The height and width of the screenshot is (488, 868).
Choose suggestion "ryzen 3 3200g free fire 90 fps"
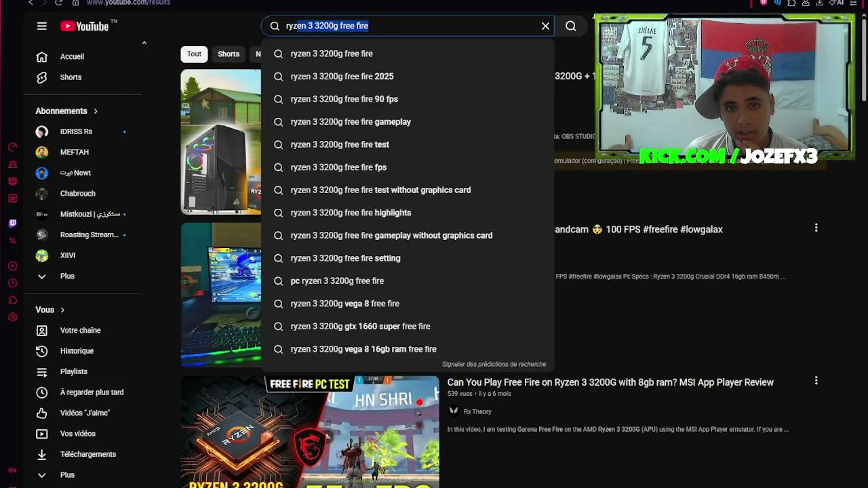(x=407, y=99)
